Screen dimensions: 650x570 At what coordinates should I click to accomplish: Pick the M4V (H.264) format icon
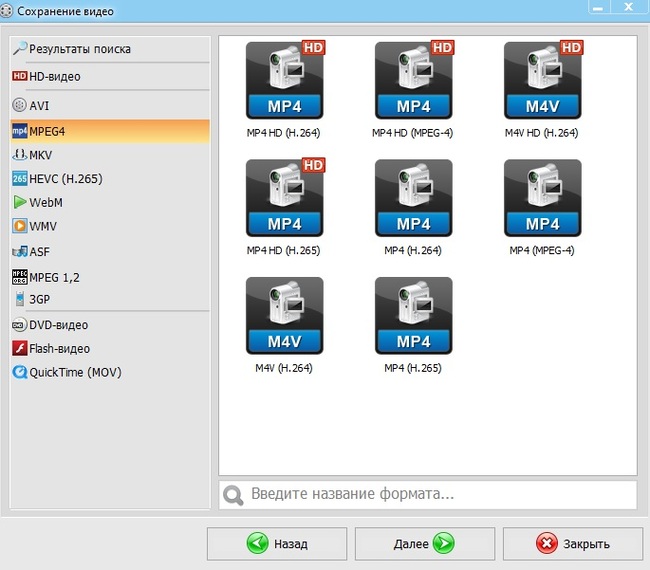pos(285,315)
